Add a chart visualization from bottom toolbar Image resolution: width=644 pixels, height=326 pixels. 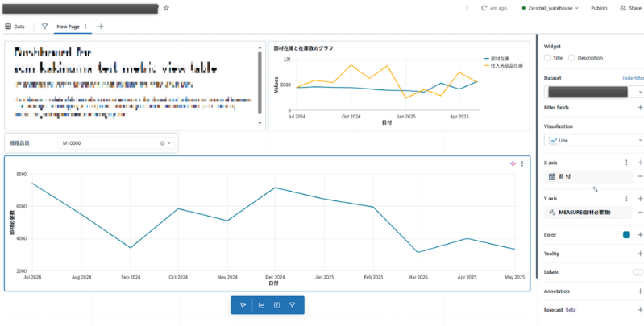(261, 305)
